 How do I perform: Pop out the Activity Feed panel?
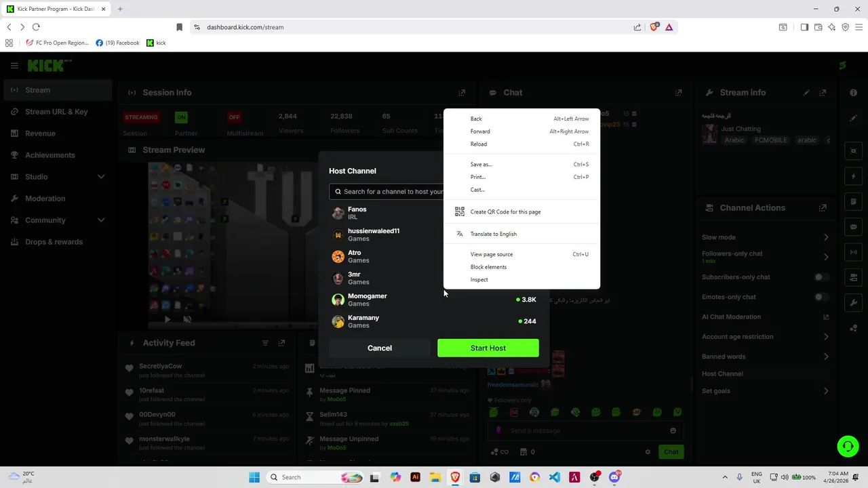(281, 343)
